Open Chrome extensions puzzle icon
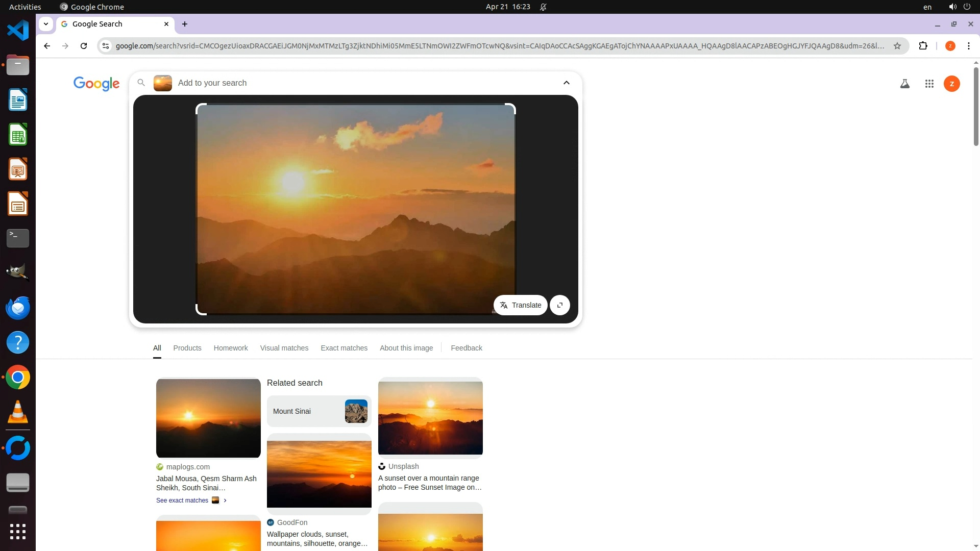 coord(923,46)
